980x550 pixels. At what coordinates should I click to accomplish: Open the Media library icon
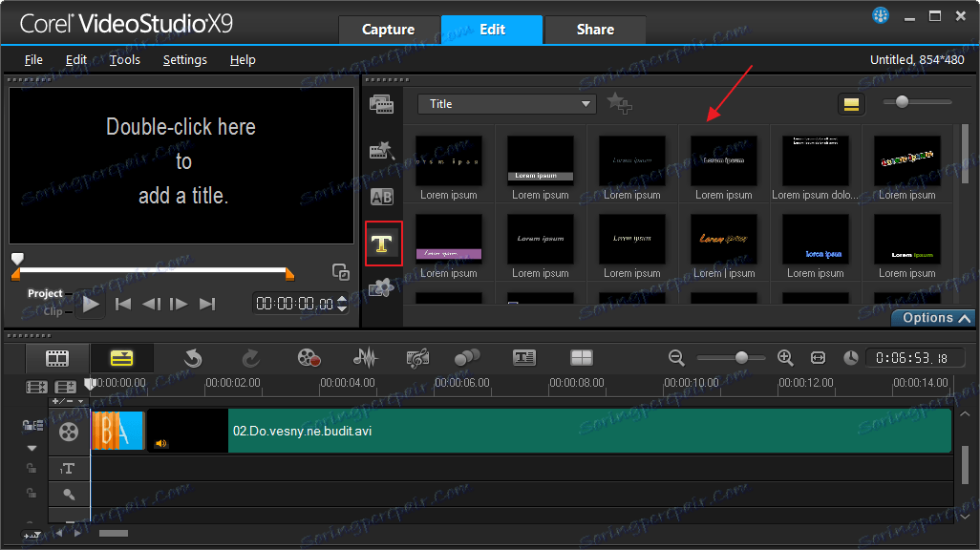coord(383,103)
